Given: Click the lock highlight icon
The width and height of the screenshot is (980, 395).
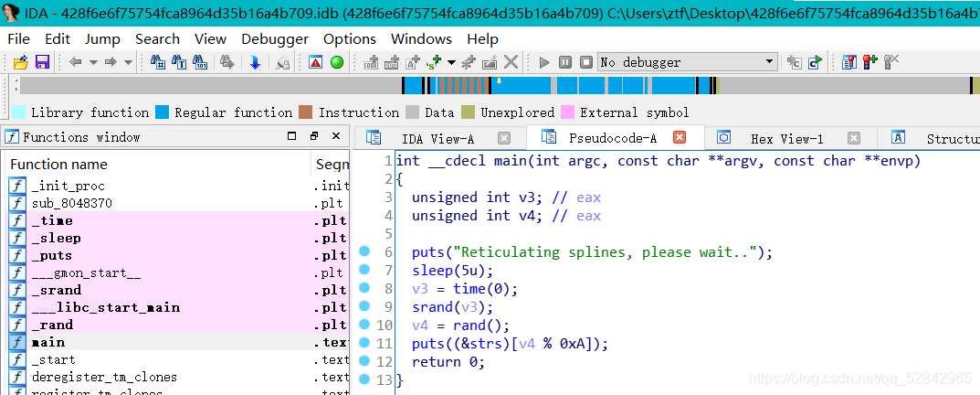Looking at the screenshot, I should 283,62.
